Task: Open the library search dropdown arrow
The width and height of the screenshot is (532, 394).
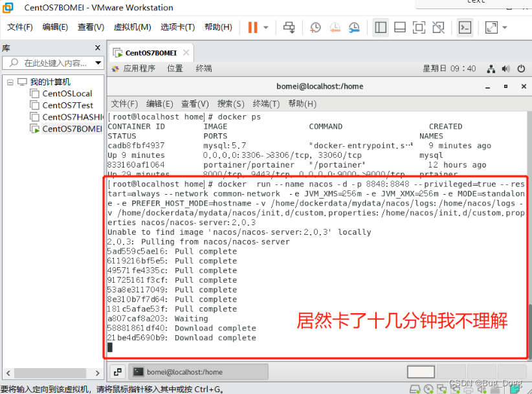Action: (x=98, y=63)
